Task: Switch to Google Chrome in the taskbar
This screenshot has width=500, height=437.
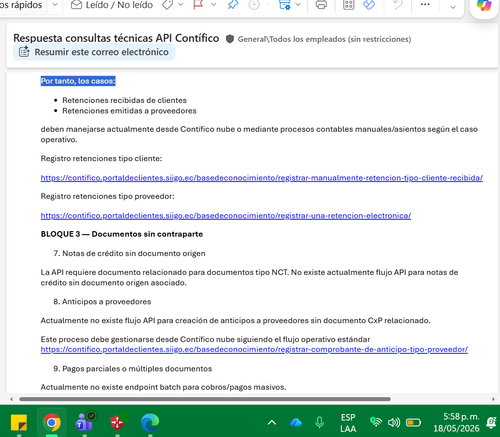Action: pyautogui.click(x=52, y=422)
